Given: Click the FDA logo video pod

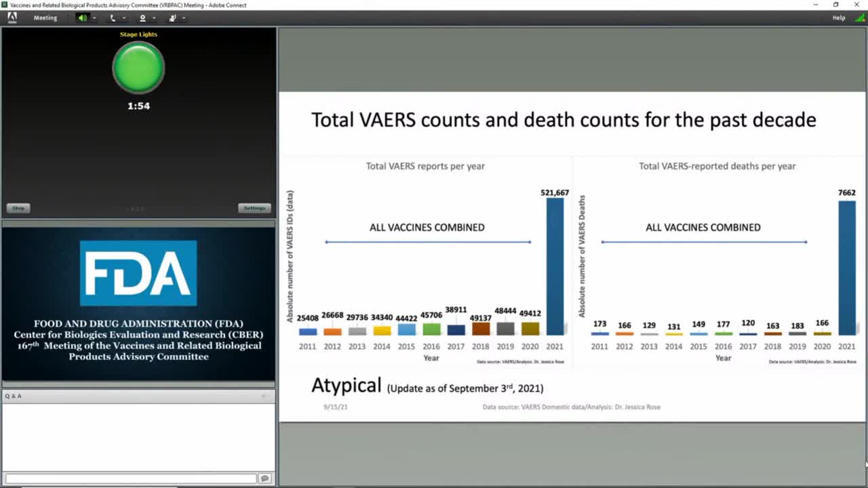Looking at the screenshot, I should (138, 303).
